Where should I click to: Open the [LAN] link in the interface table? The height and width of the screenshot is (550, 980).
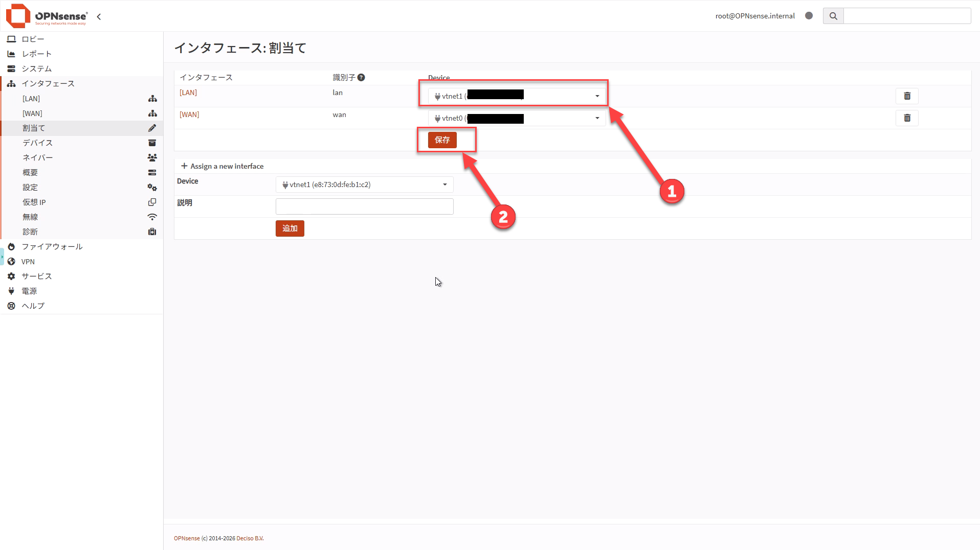[x=188, y=93]
